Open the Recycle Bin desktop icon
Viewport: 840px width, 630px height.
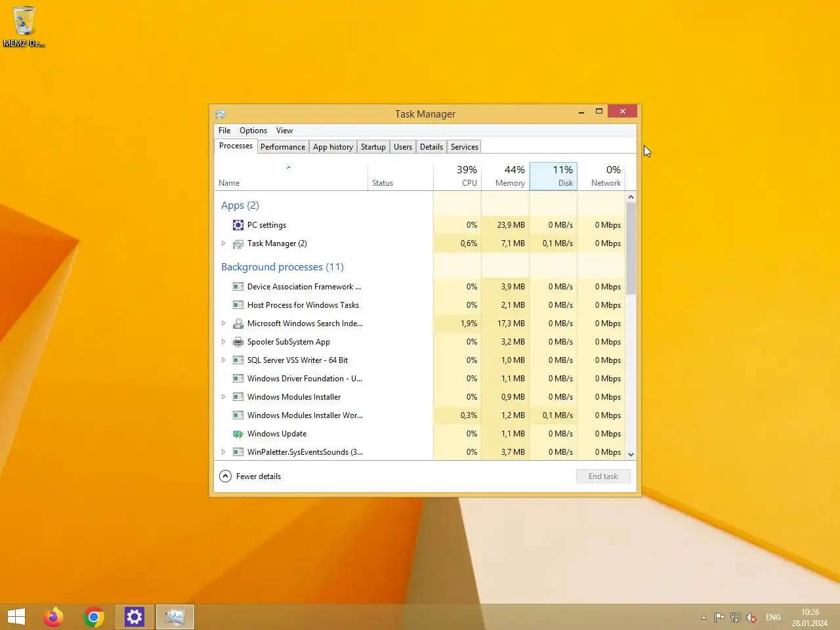24,26
